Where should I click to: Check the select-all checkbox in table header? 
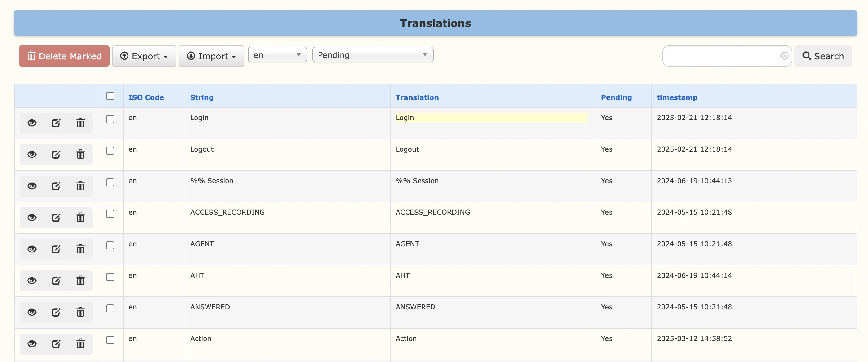coord(110,96)
